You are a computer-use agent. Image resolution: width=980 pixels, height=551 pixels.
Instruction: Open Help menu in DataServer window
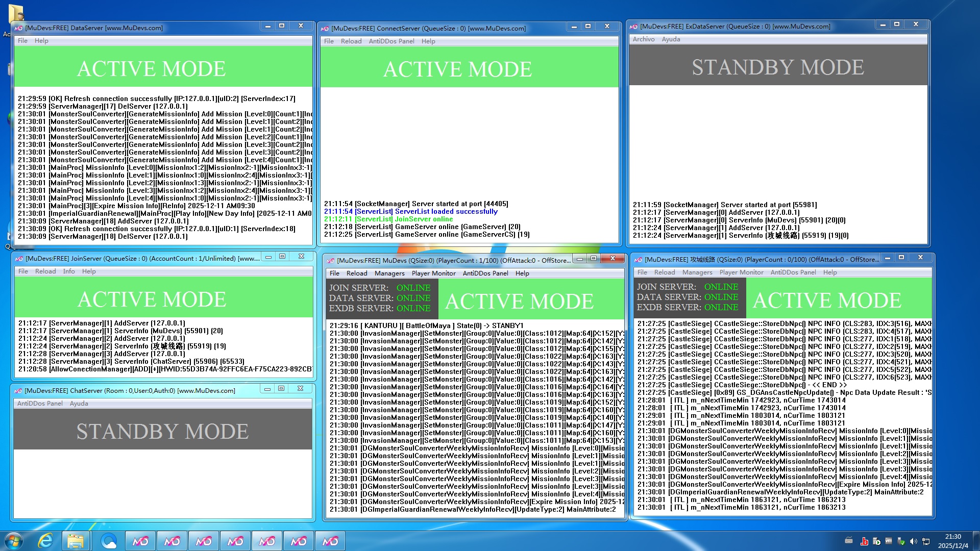(x=41, y=41)
